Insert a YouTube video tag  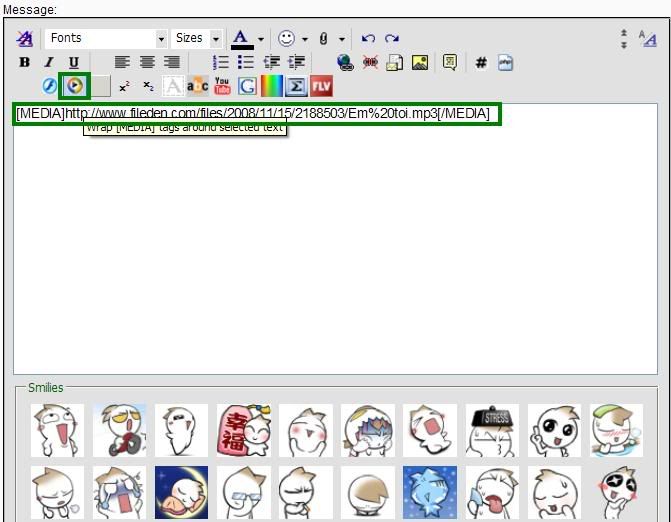[222, 86]
